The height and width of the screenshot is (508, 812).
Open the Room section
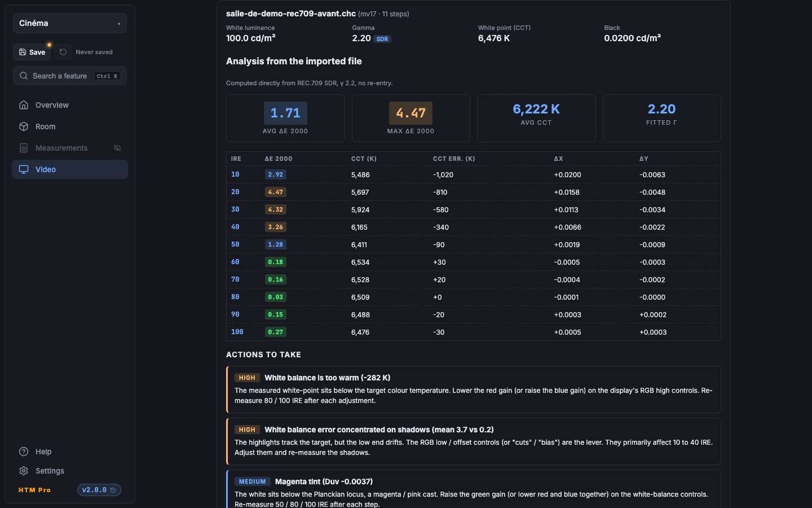pos(70,126)
